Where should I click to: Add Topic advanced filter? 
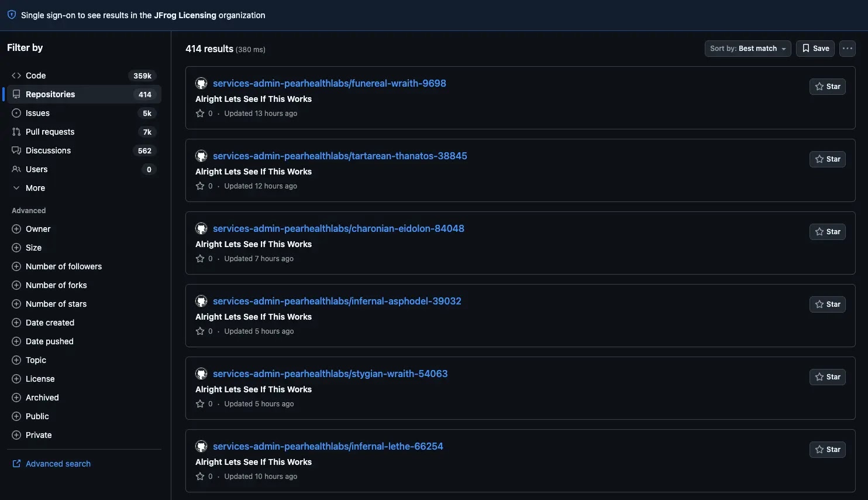tap(84, 360)
